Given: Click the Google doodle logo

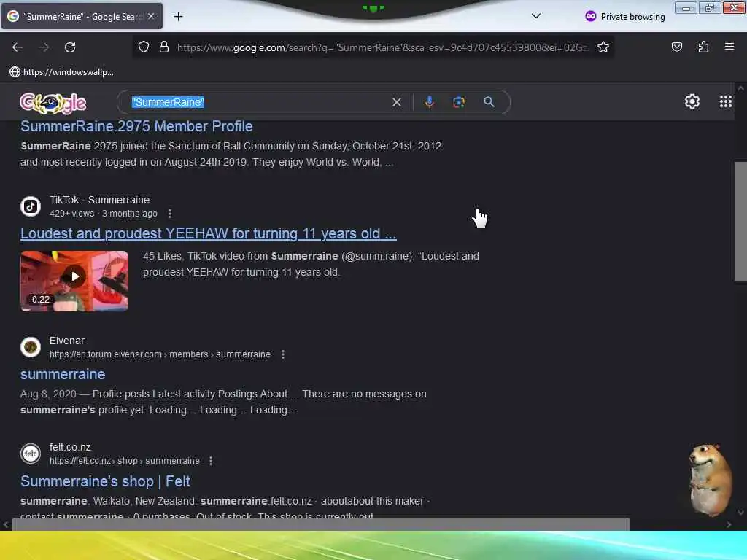Looking at the screenshot, I should click(53, 102).
